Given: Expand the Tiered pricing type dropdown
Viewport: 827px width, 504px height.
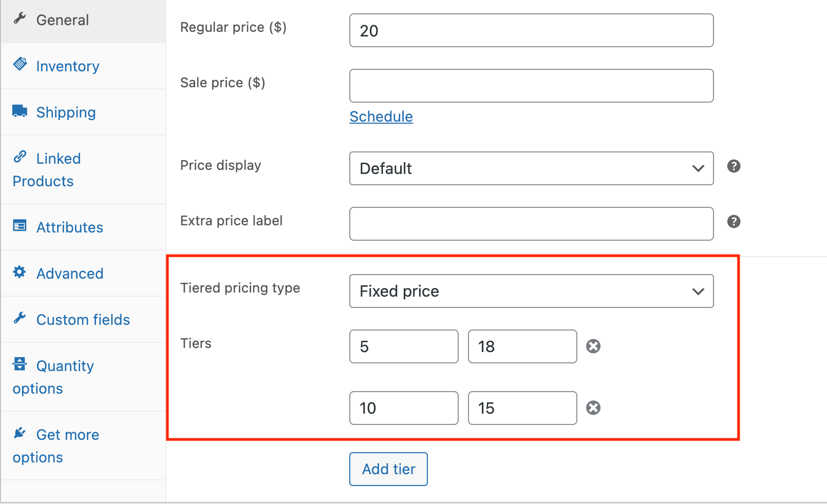Looking at the screenshot, I should [531, 291].
